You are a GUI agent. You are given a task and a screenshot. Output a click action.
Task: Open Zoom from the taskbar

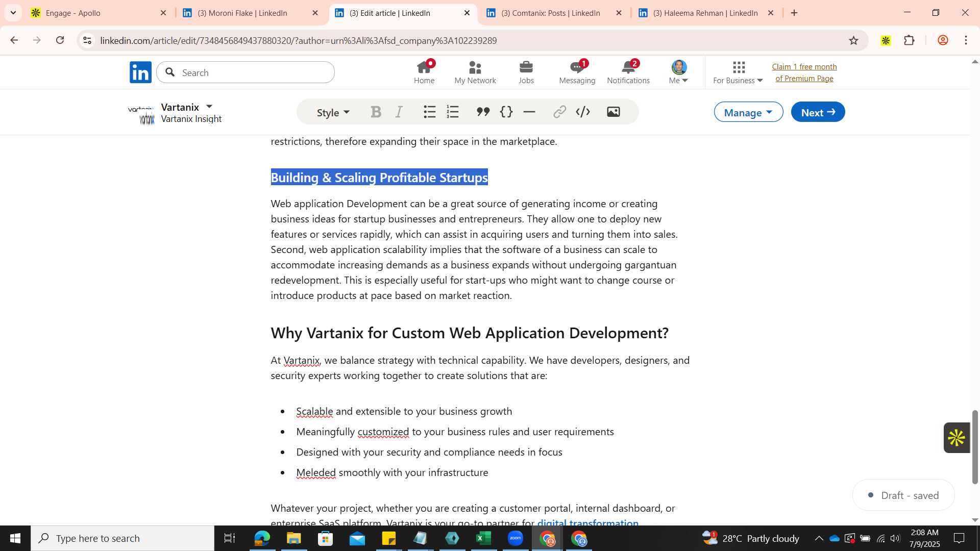point(515,538)
